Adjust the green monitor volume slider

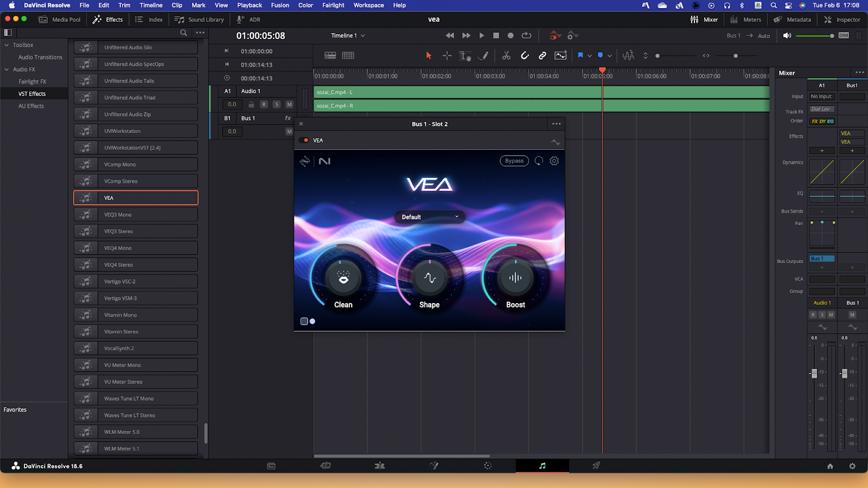[815, 36]
